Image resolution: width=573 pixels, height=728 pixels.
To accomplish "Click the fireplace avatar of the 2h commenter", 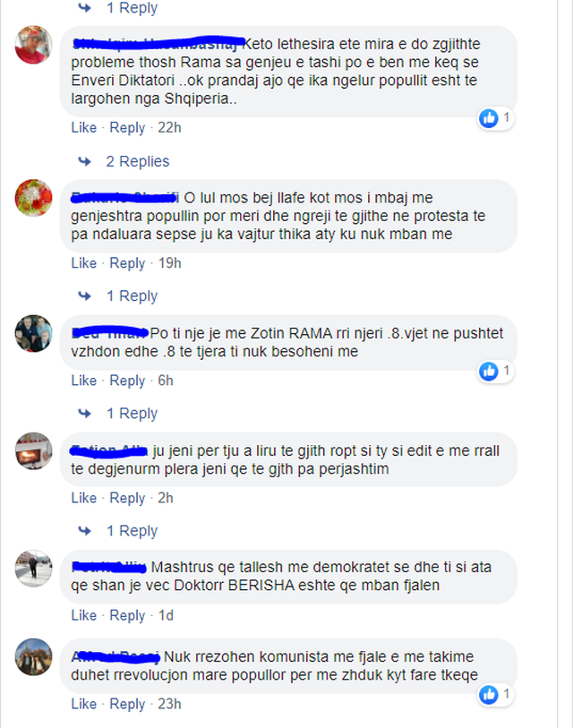I will [33, 450].
